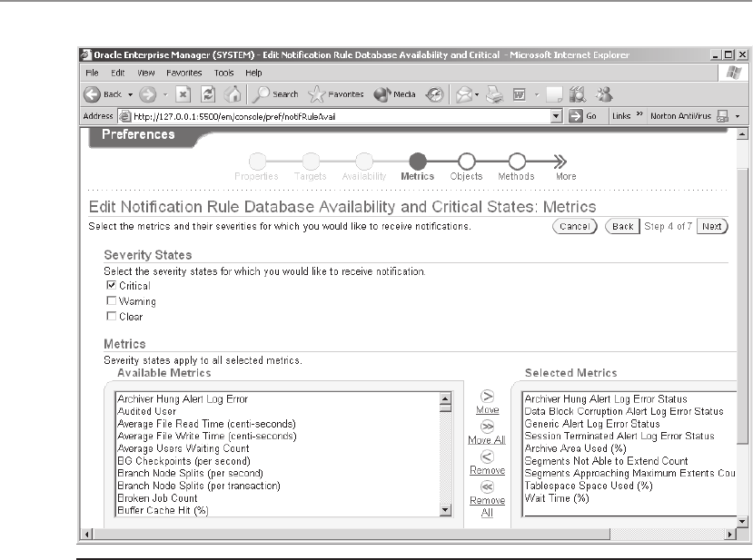Uncheck the Critical severity checkbox
Image resolution: width=753 pixels, height=560 pixels.
pos(112,285)
